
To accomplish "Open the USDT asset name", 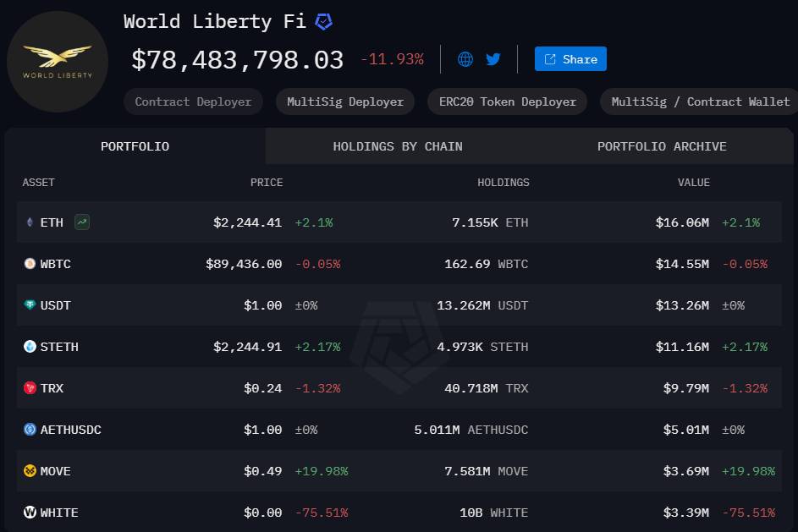I will [x=56, y=305].
